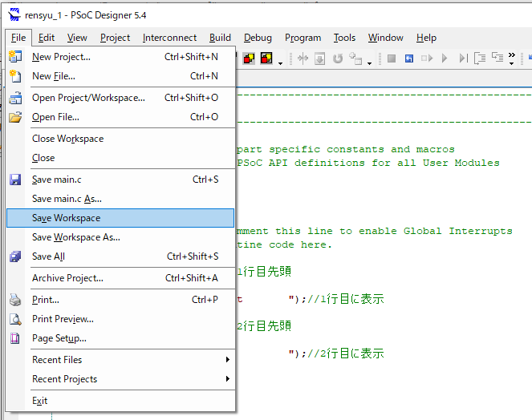Screen dimensions: 532x420
Task: Click code comment '//1行目に表示'
Action: click(345, 299)
